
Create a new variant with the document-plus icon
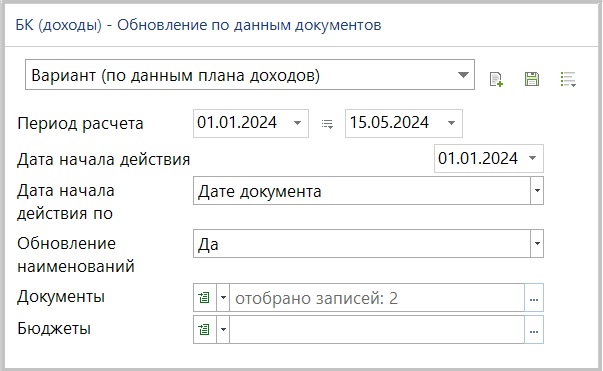496,79
